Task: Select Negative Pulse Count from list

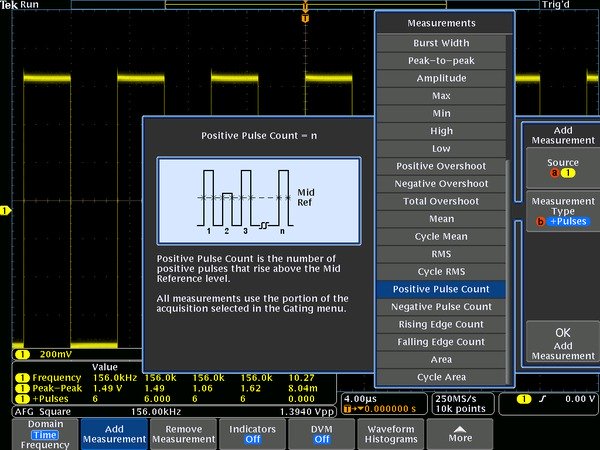Action: coord(441,307)
